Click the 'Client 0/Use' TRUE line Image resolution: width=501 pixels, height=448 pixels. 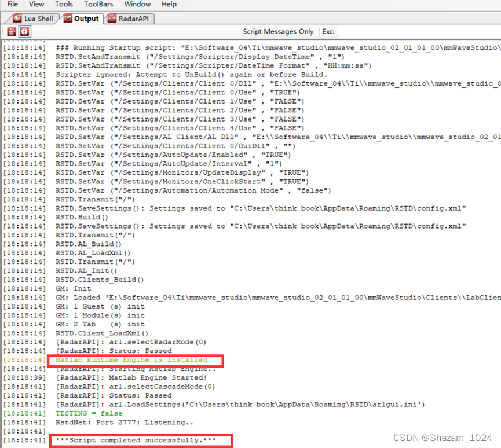178,93
